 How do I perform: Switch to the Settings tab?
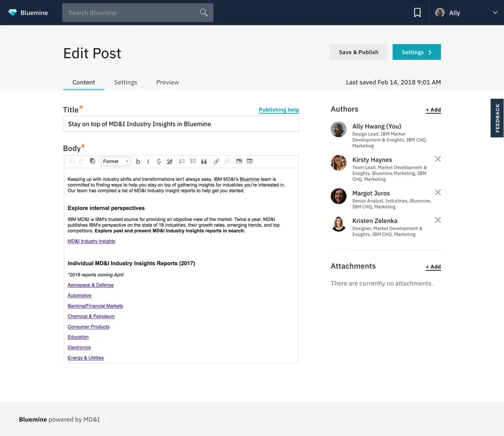pyautogui.click(x=125, y=82)
